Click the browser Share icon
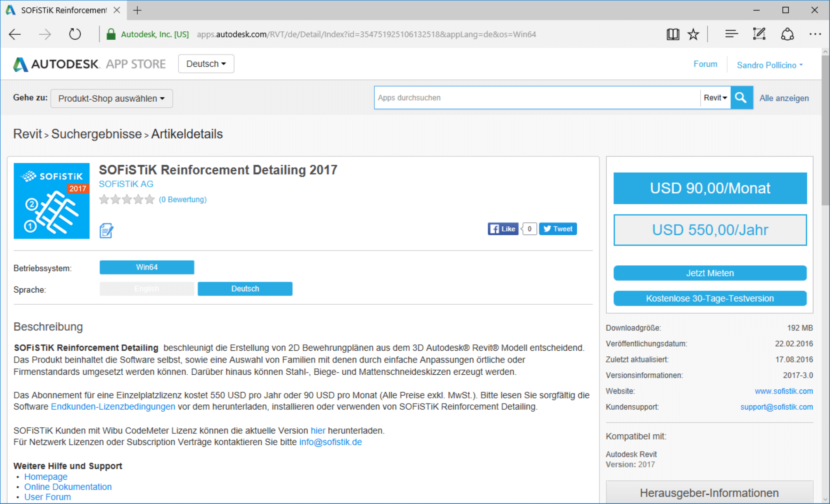The width and height of the screenshot is (830, 504). coord(787,34)
